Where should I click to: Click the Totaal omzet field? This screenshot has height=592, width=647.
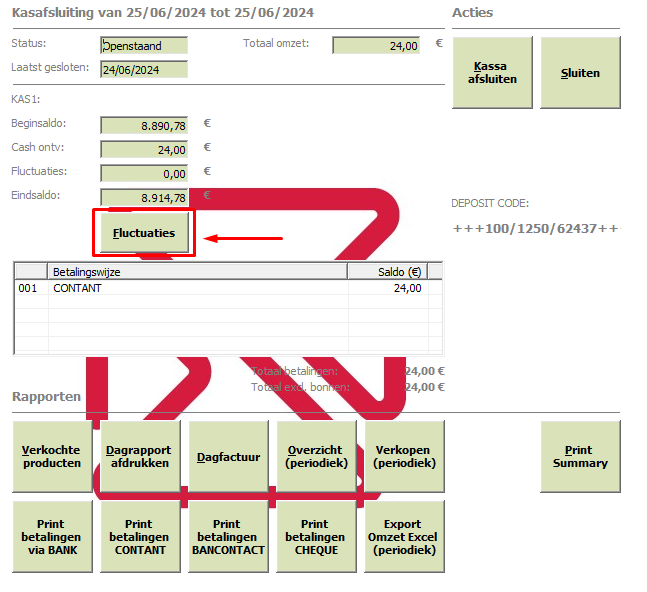(x=376, y=45)
